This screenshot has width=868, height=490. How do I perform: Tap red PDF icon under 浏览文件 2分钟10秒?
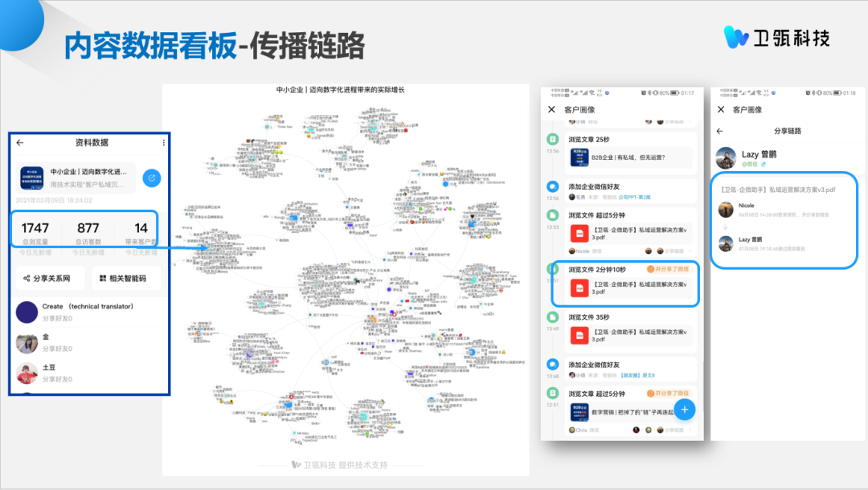coord(579,288)
